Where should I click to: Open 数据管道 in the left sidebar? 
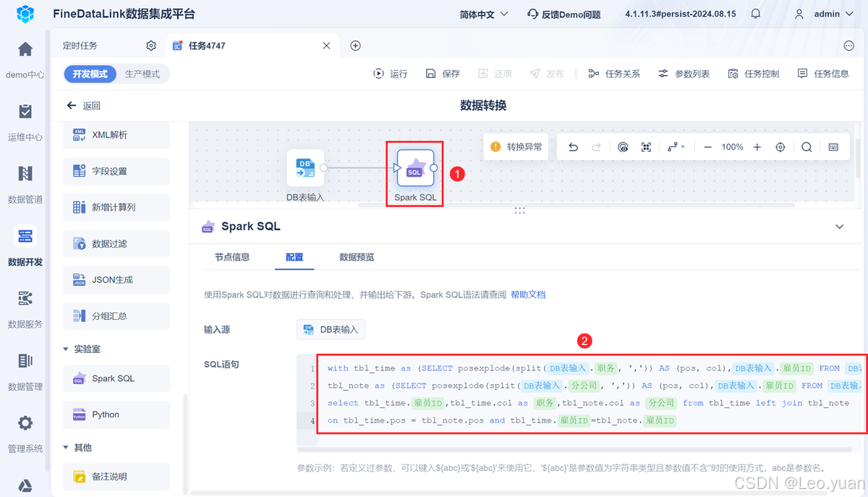click(25, 183)
